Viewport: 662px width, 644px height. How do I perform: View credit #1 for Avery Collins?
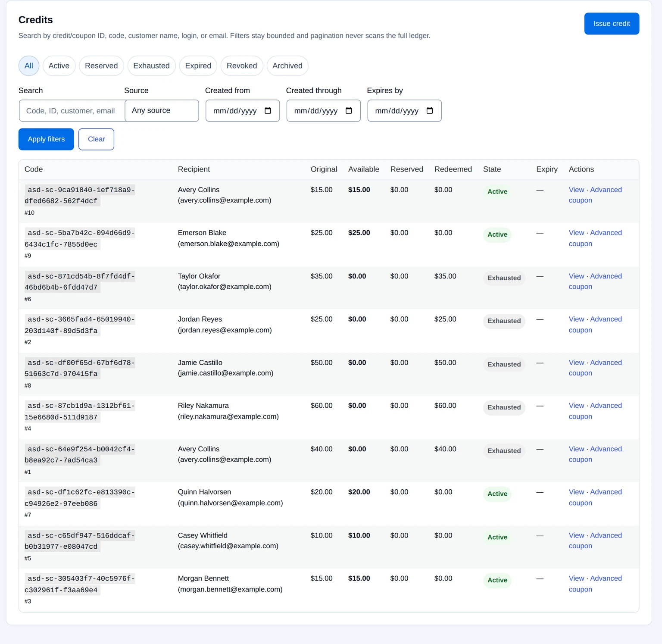pos(576,449)
